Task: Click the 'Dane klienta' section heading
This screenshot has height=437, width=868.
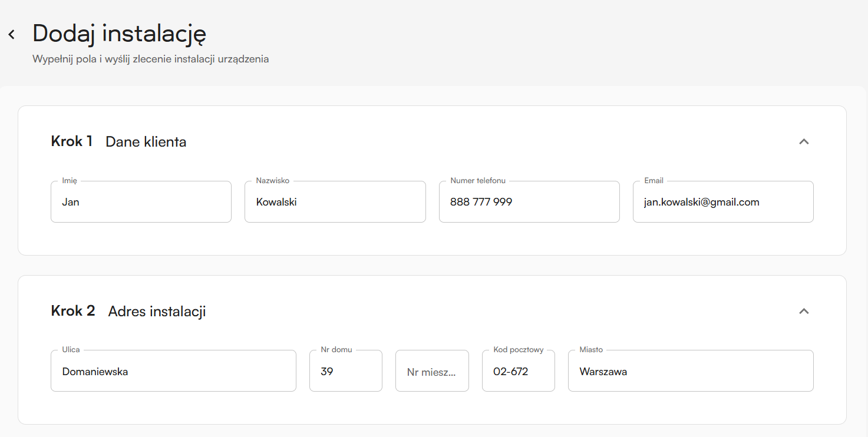Action: tap(146, 142)
